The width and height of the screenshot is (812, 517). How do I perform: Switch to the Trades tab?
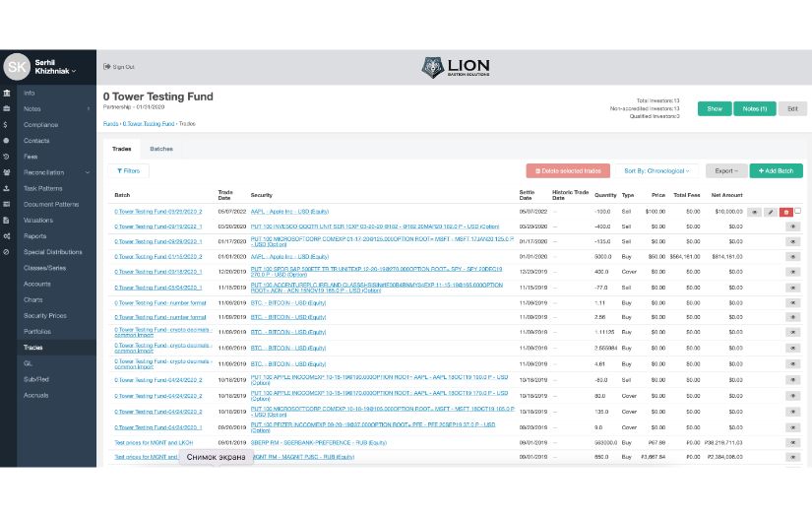coord(122,149)
